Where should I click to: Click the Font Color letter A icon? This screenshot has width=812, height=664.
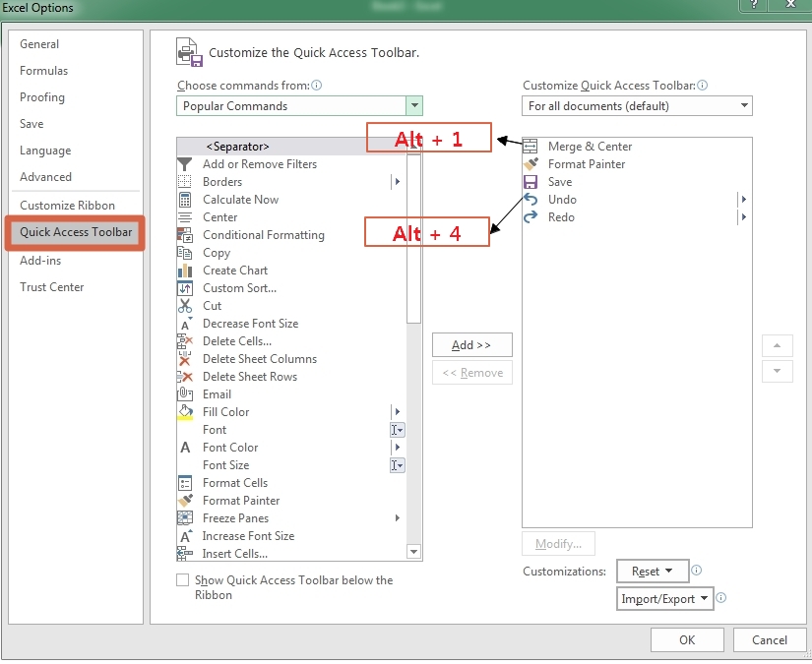pos(184,448)
